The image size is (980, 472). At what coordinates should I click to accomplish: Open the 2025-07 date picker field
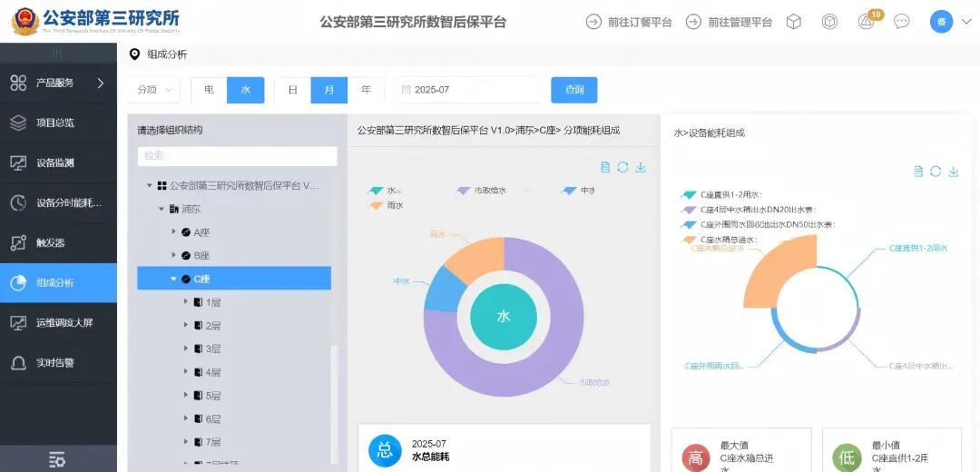tap(468, 89)
